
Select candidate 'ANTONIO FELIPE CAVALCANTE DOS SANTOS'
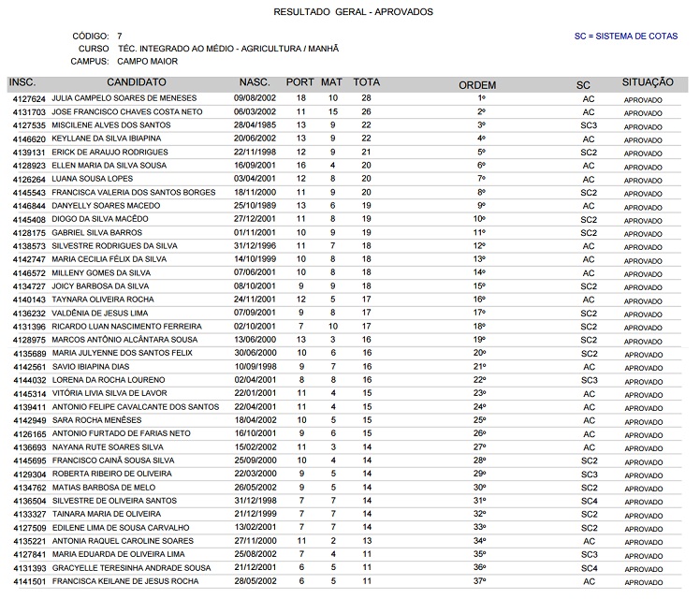(x=136, y=407)
